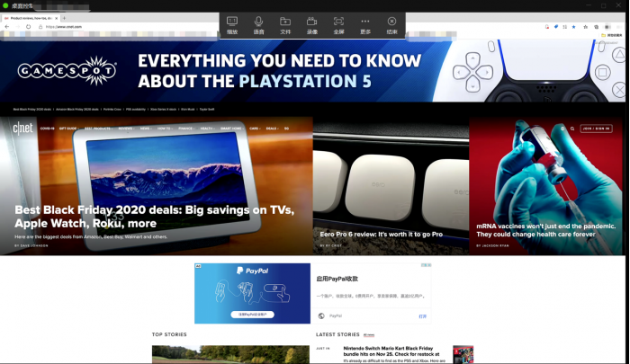Close the PayPal ad via corner icon
This screenshot has height=364, width=630.
[x=428, y=265]
